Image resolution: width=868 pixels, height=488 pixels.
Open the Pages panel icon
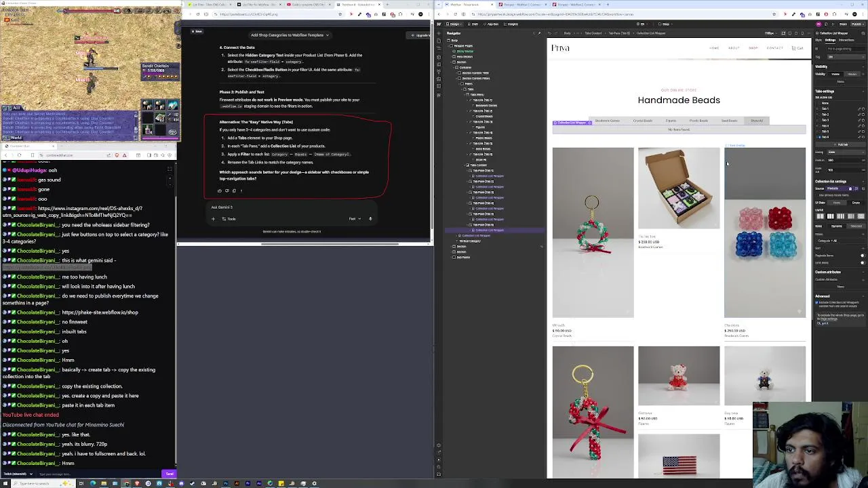pos(439,41)
